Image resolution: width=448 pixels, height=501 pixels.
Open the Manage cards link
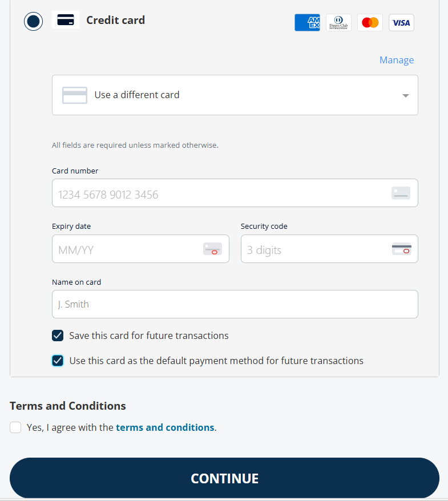397,60
